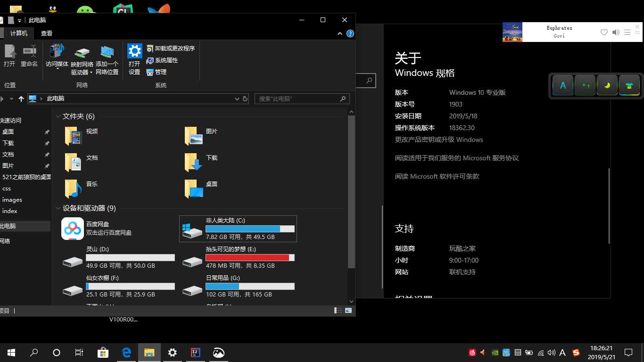Viewport: 644px width, 362px height.
Task: Click 添加一个网络位置 add network location icon
Action: (x=107, y=52)
